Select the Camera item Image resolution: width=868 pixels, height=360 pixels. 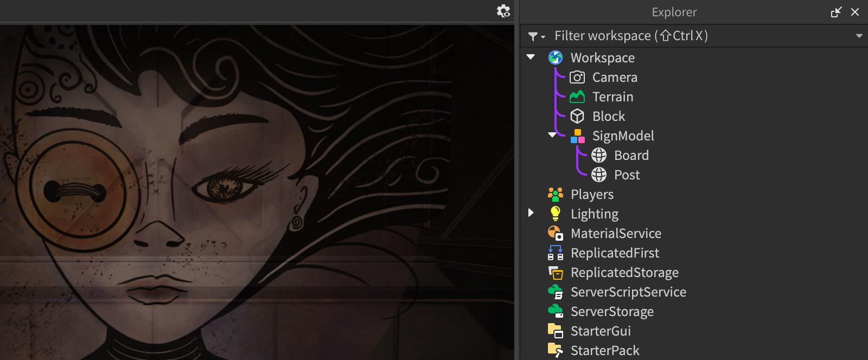tap(615, 77)
